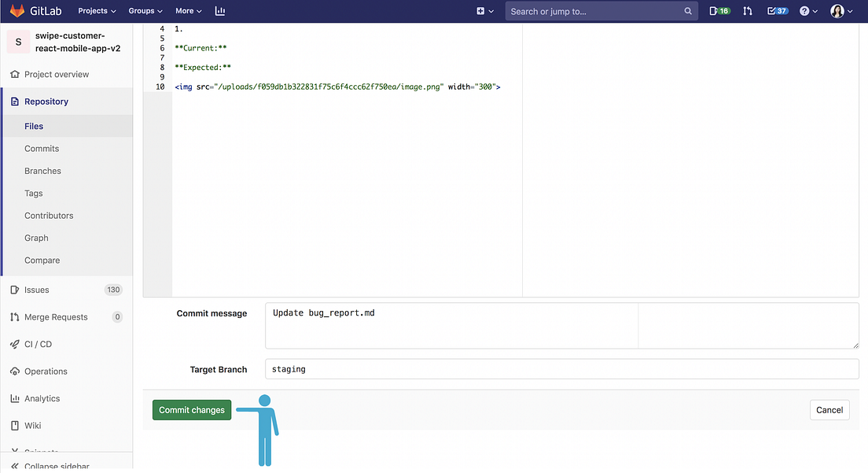The image size is (868, 473).
Task: Click the GitLab logo in header
Action: pyautogui.click(x=36, y=11)
